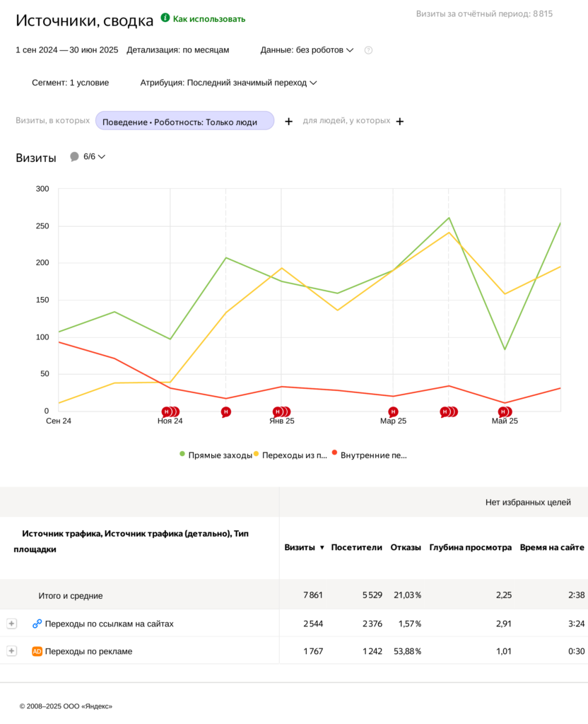Toggle the Прямые заходы series in legend
Image resolution: width=588 pixels, height=724 pixels.
pyautogui.click(x=216, y=455)
